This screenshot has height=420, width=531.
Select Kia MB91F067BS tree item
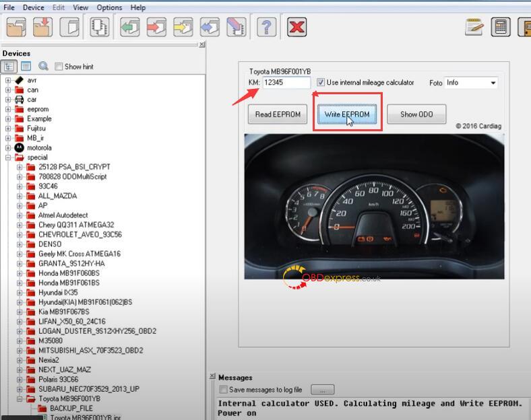[64, 312]
